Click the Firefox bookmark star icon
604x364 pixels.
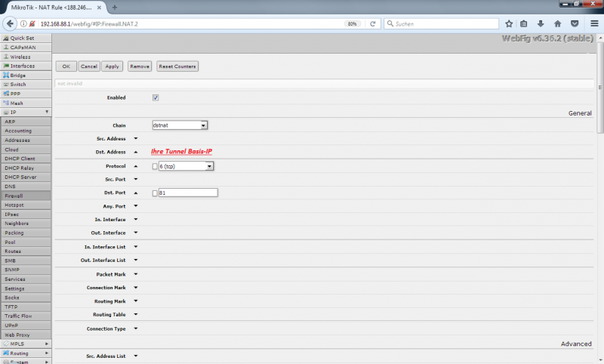pyautogui.click(x=509, y=23)
